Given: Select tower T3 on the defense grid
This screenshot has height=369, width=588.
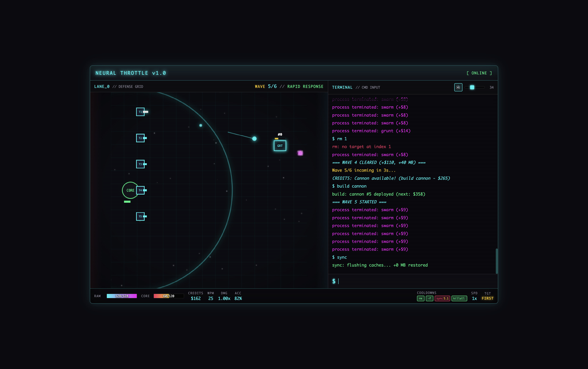Looking at the screenshot, I should point(140,164).
